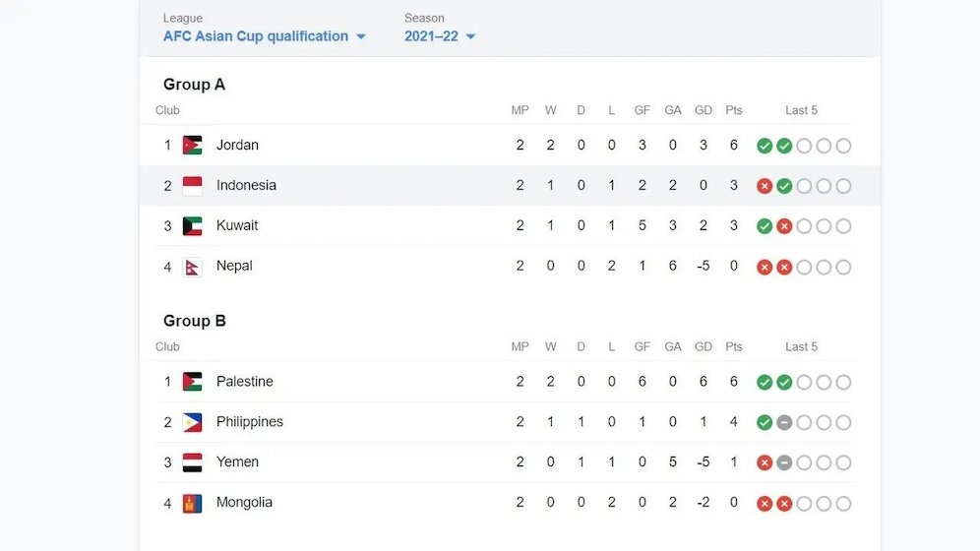Click the Jordan flag icon
Viewport: 980px width, 551px height.
coord(192,145)
